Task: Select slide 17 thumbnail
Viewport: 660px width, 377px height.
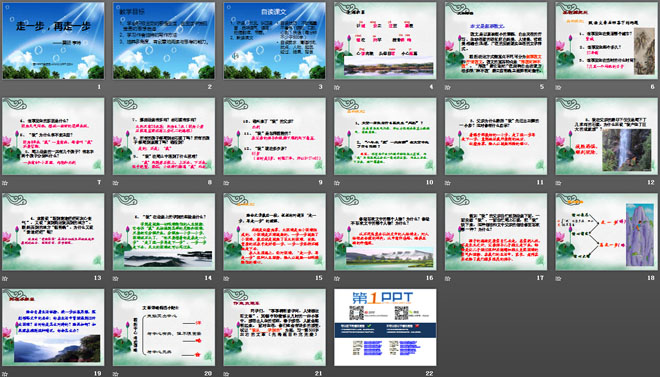Action: click(x=496, y=232)
